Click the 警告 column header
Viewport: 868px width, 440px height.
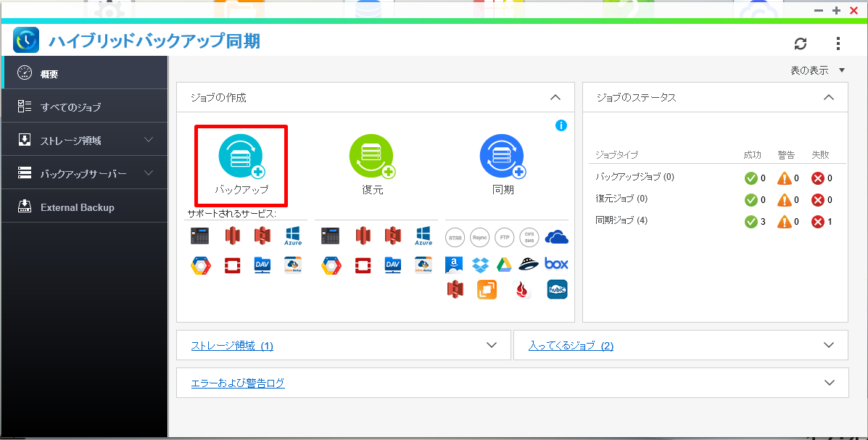coord(786,155)
